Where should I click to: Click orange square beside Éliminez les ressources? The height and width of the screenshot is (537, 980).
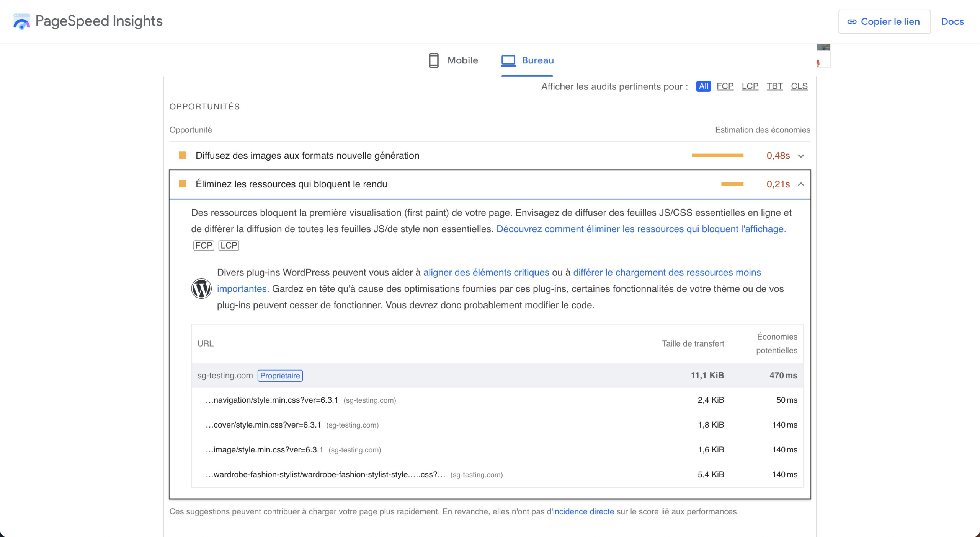pyautogui.click(x=183, y=184)
